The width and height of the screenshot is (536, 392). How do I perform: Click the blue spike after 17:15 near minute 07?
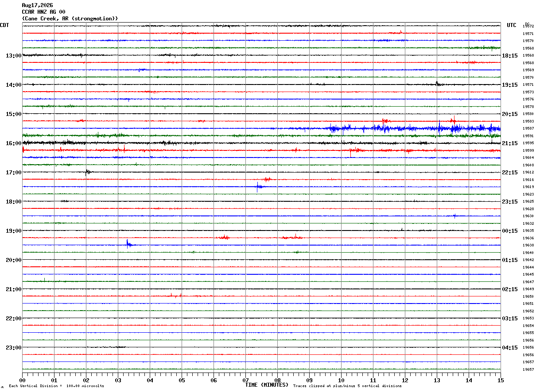[258, 187]
